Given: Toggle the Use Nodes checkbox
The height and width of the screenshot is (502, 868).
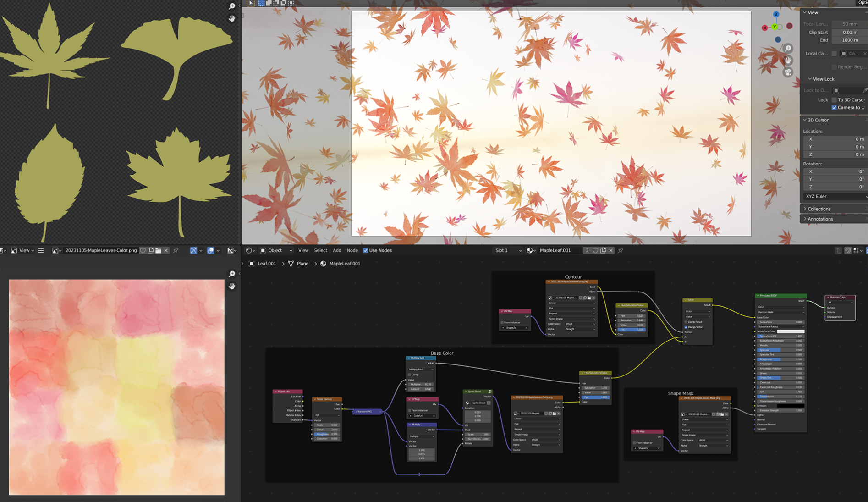Looking at the screenshot, I should (x=365, y=250).
